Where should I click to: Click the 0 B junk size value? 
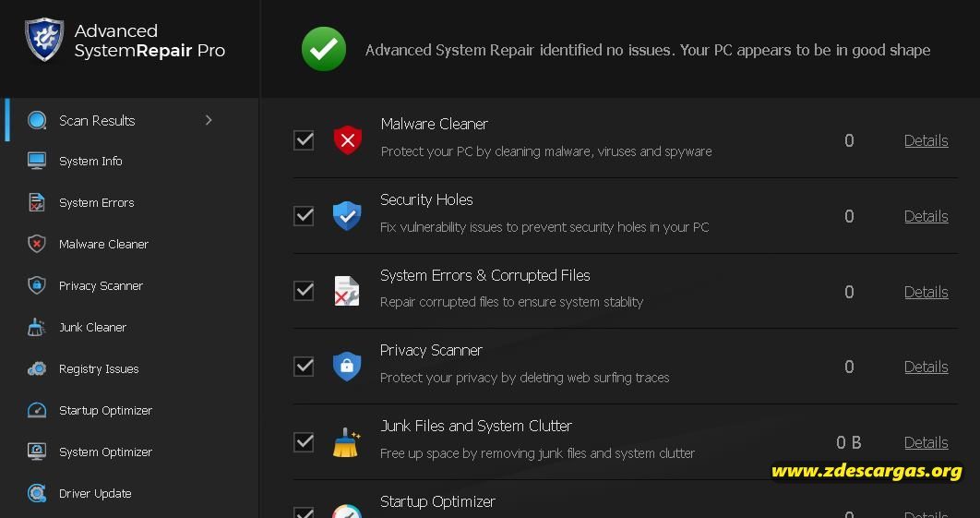click(x=849, y=443)
